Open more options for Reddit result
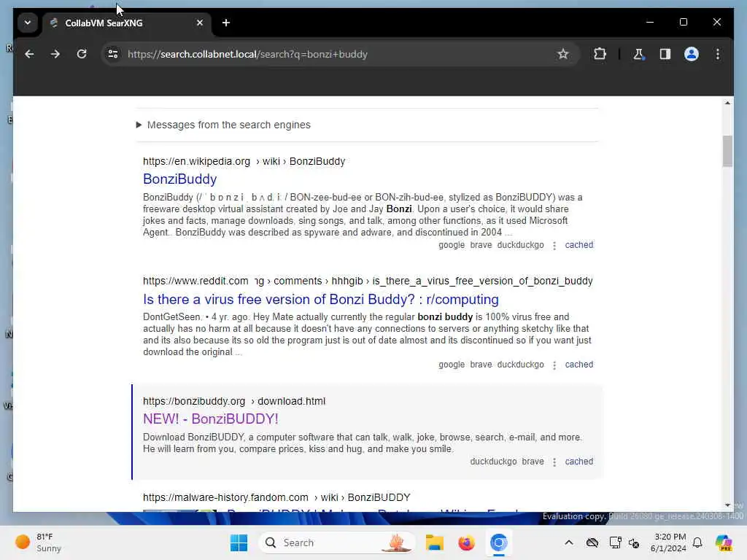Image resolution: width=747 pixels, height=560 pixels. pyautogui.click(x=554, y=365)
